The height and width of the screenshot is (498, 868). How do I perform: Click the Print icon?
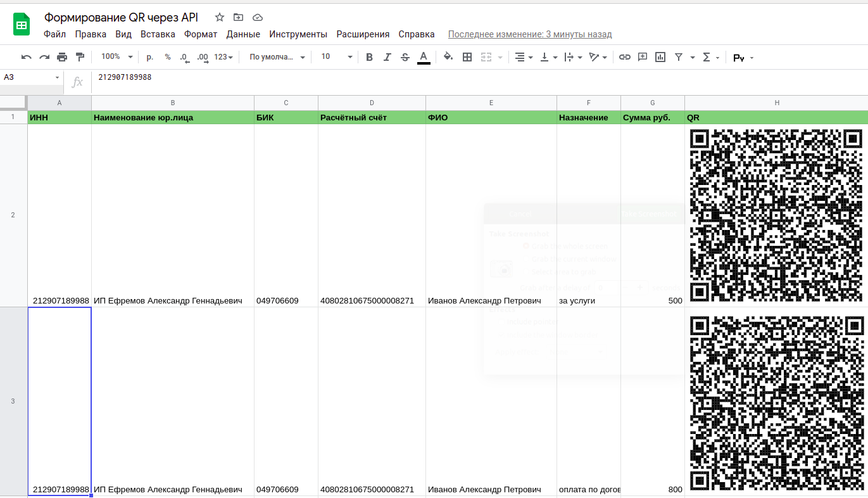point(62,57)
